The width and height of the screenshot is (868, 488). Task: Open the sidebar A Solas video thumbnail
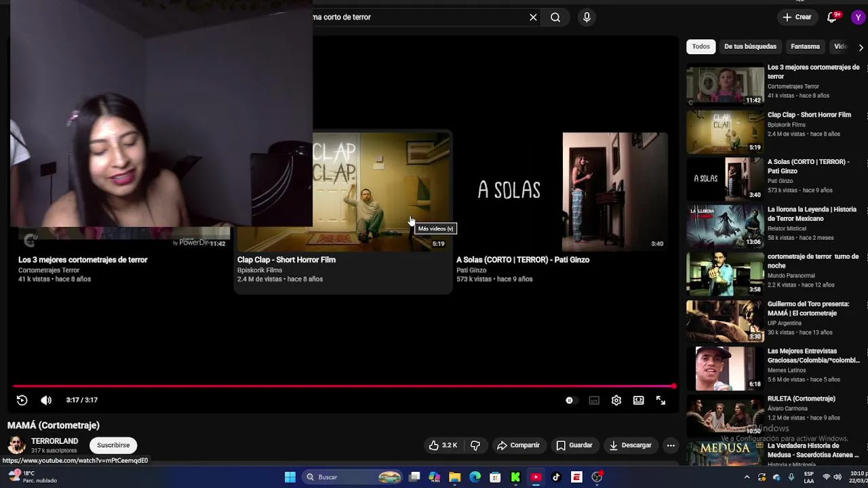pyautogui.click(x=725, y=180)
